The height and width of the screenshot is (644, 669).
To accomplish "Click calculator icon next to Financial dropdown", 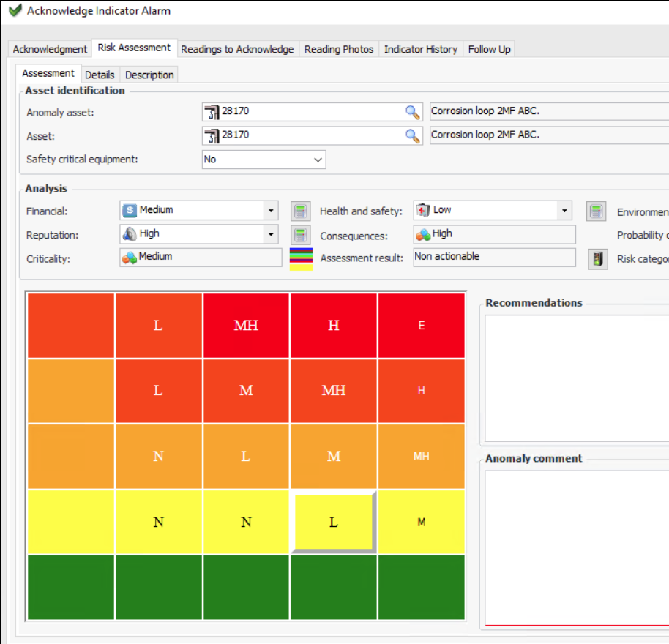I will pyautogui.click(x=300, y=211).
